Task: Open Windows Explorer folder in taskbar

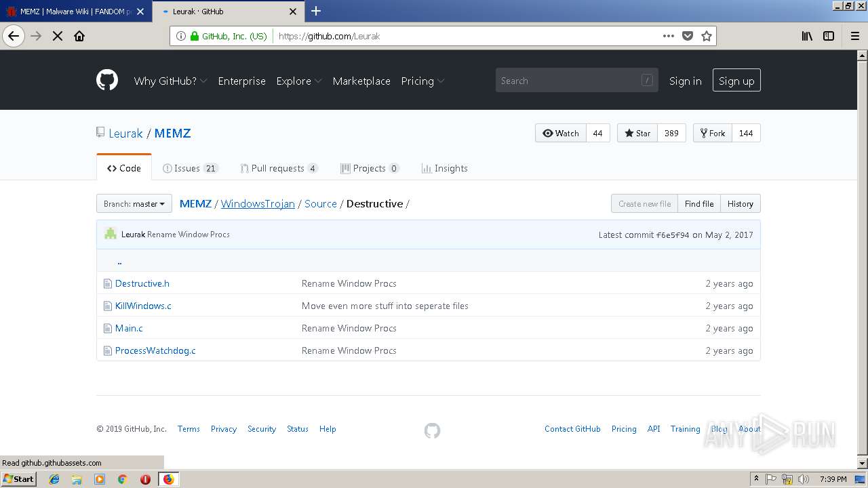Action: click(77, 479)
